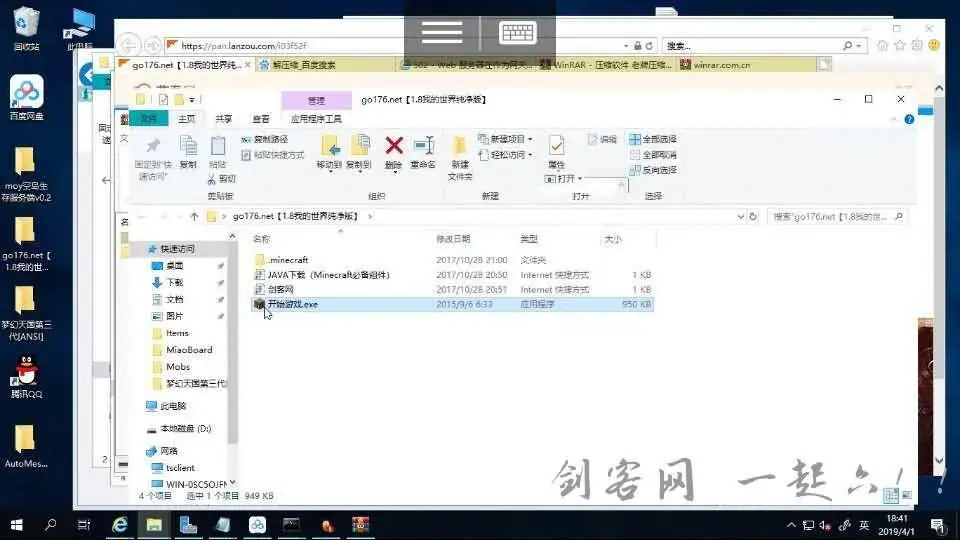The width and height of the screenshot is (960, 540).
Task: Select Local Disk (D:) in navigation pane
Action: coord(186,429)
